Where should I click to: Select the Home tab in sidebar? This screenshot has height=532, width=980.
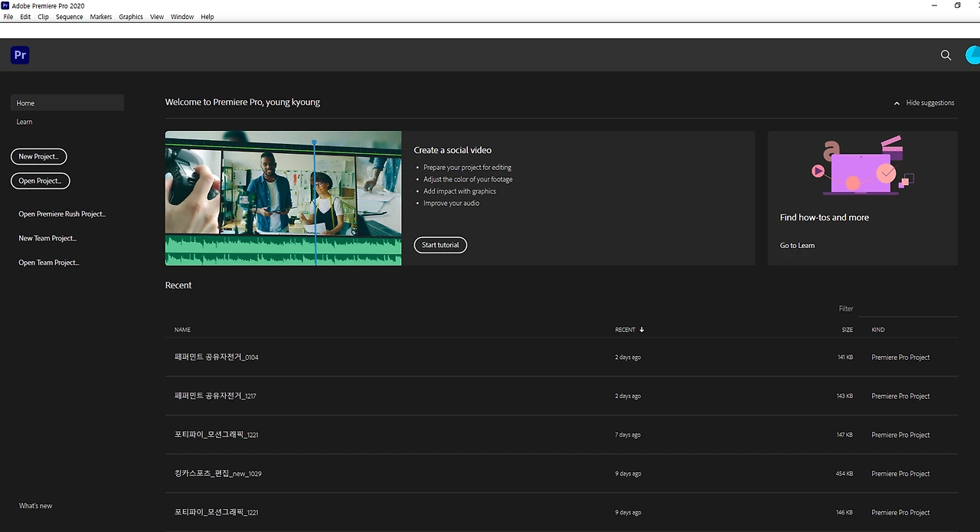[x=67, y=103]
